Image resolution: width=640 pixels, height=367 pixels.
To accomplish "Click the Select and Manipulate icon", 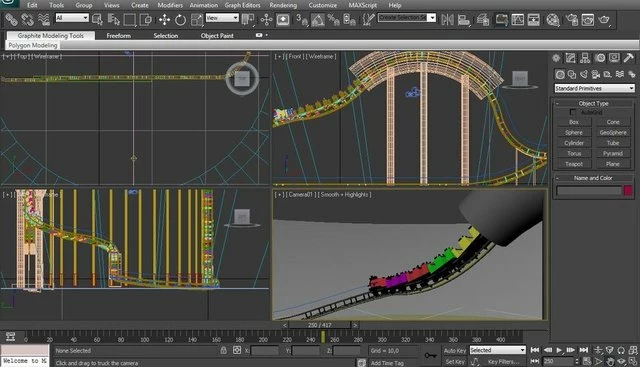I will click(267, 19).
